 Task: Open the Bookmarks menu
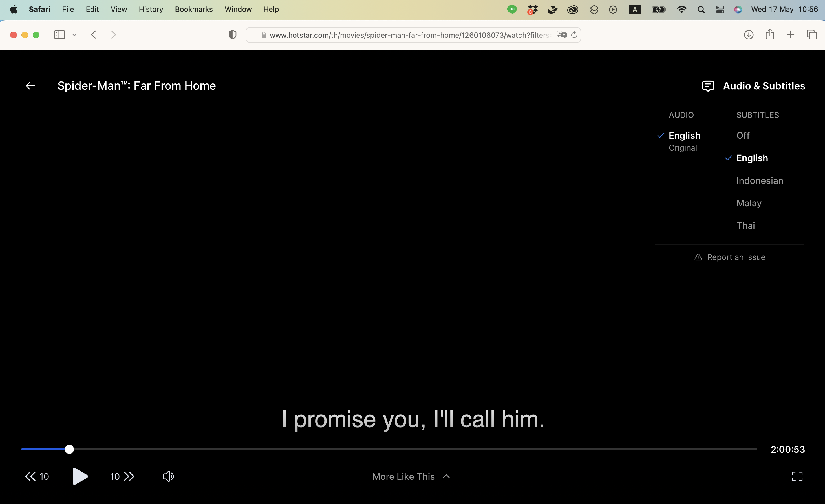[x=193, y=9]
